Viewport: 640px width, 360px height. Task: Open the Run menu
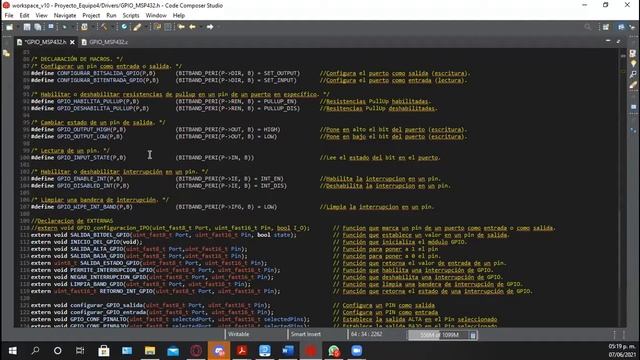tap(111, 16)
